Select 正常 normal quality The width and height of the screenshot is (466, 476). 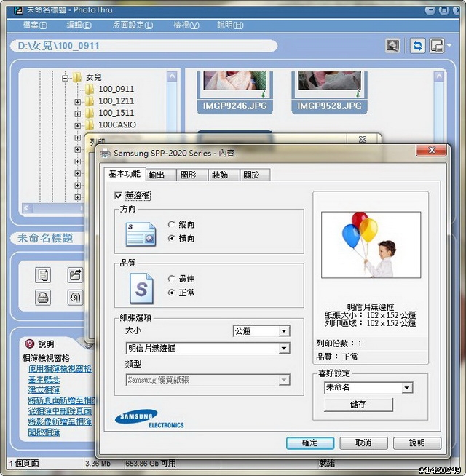coord(171,293)
